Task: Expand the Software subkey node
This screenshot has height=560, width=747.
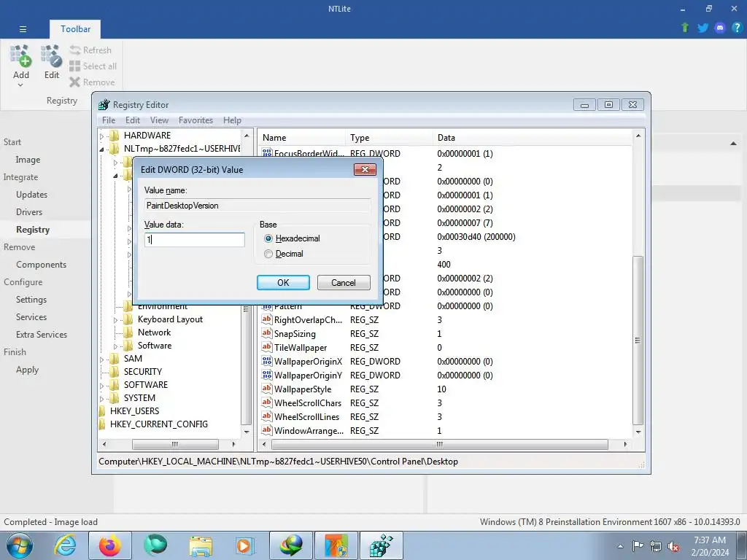Action: point(115,346)
